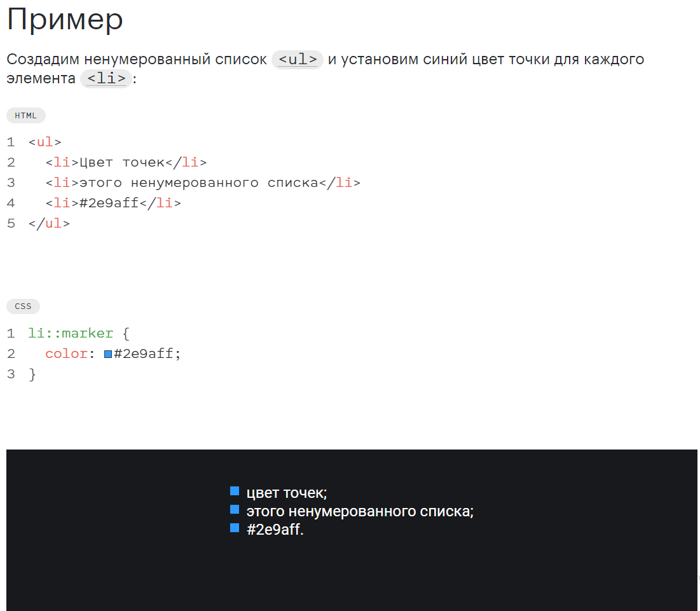Click the CSS label badge
The height and width of the screenshot is (611, 700).
click(x=24, y=306)
